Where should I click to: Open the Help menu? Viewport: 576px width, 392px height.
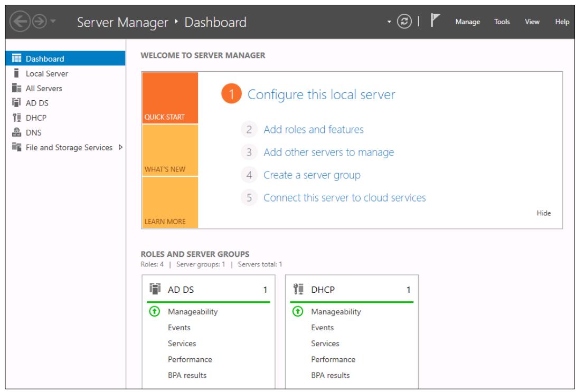coord(562,22)
